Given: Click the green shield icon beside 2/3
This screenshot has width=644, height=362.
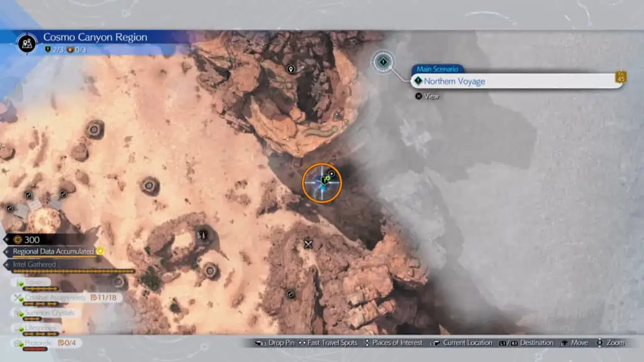Looking at the screenshot, I should (48, 50).
